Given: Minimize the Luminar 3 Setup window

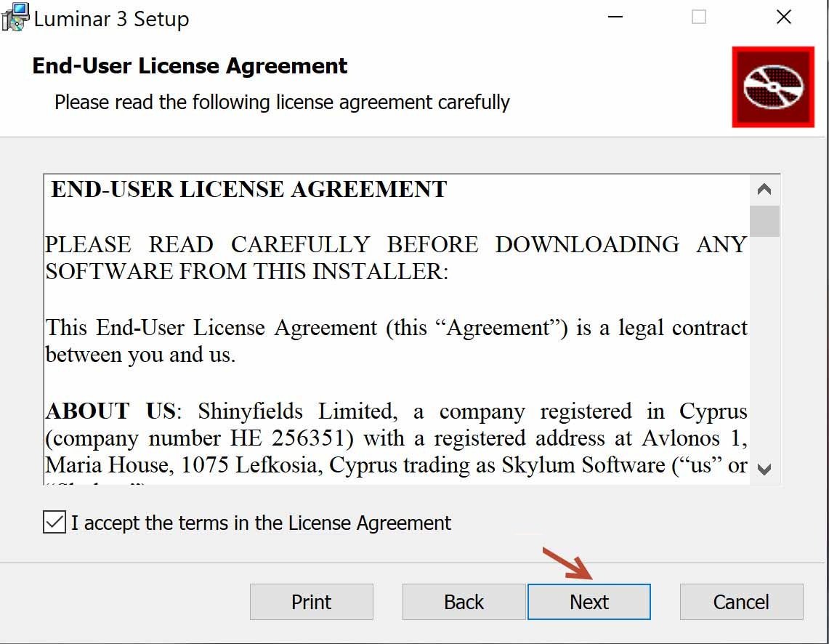Looking at the screenshot, I should tap(615, 17).
